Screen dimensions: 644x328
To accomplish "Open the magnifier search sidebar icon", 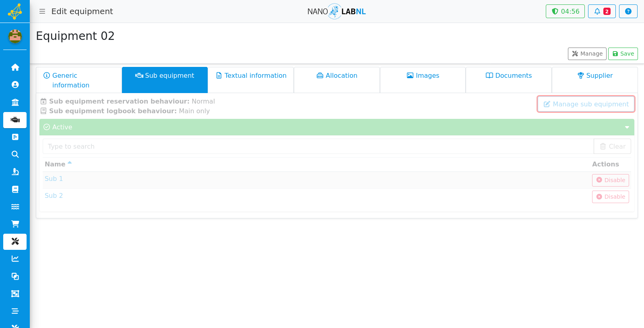I will pyautogui.click(x=15, y=154).
